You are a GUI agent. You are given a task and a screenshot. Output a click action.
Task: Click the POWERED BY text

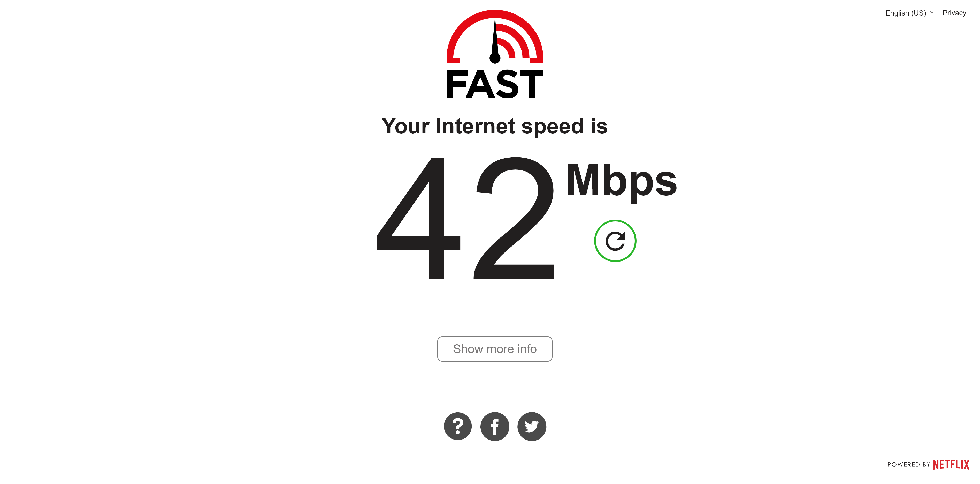coord(908,465)
